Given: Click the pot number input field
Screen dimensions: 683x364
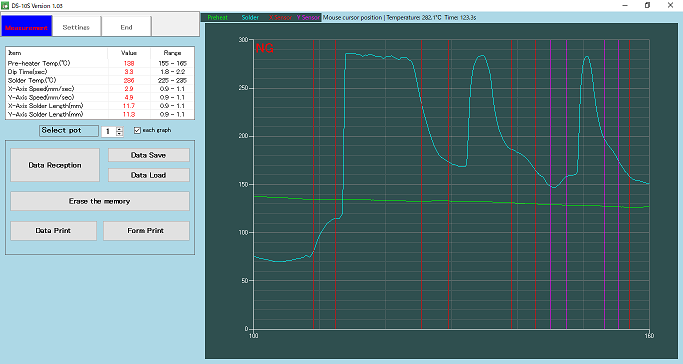Looking at the screenshot, I should click(108, 131).
